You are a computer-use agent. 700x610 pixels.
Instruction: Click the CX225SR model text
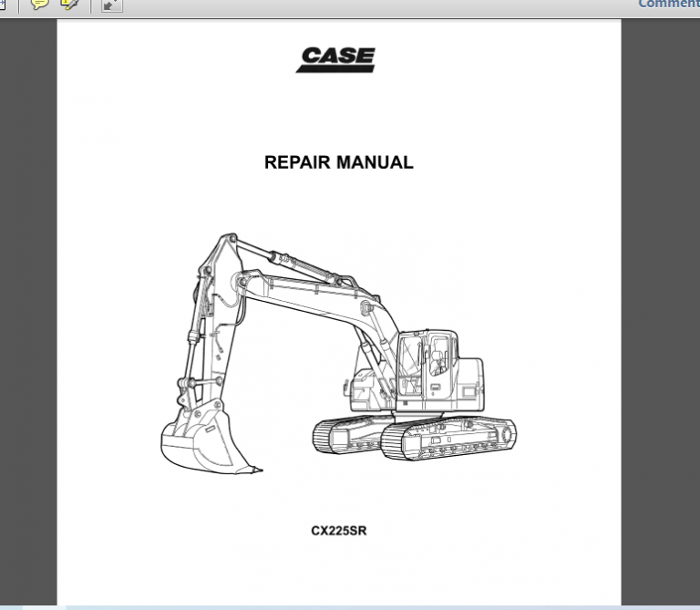[339, 531]
